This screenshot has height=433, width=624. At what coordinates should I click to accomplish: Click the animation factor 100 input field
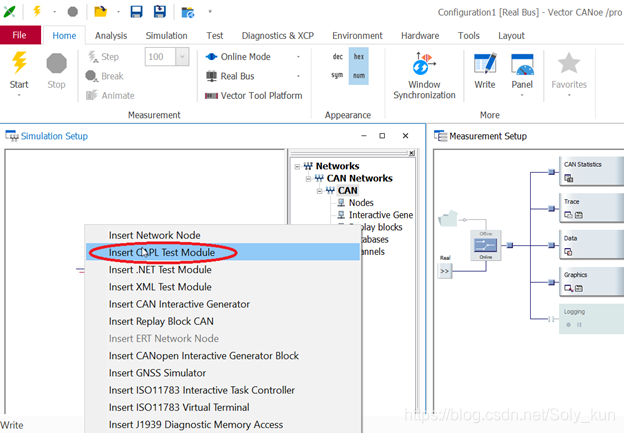click(160, 57)
